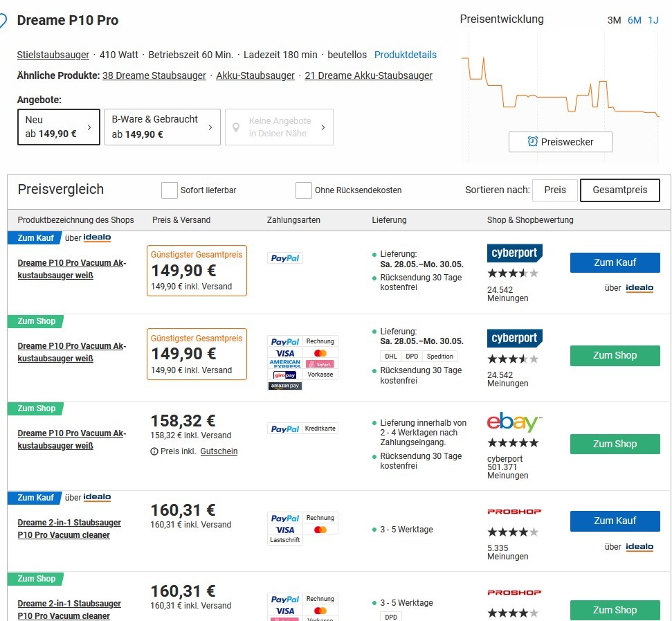The width and height of the screenshot is (672, 621).
Task: Click the info icon next to Preis inkl.
Action: coord(154,451)
